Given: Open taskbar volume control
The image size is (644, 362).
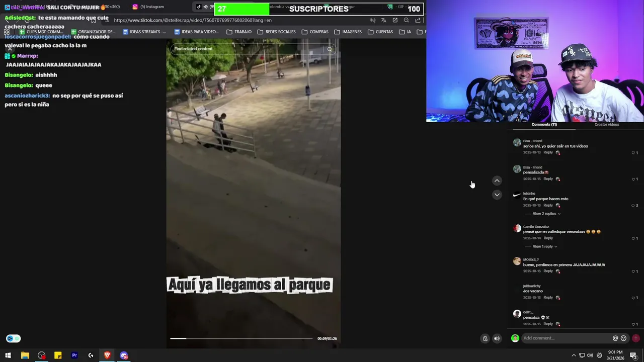Looking at the screenshot, I should [590, 355].
